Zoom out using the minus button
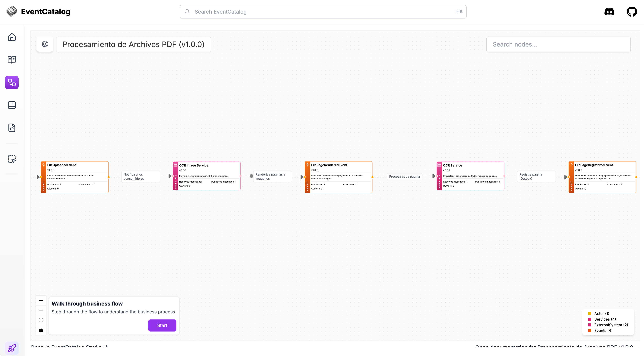This screenshot has width=644, height=356. [x=41, y=310]
